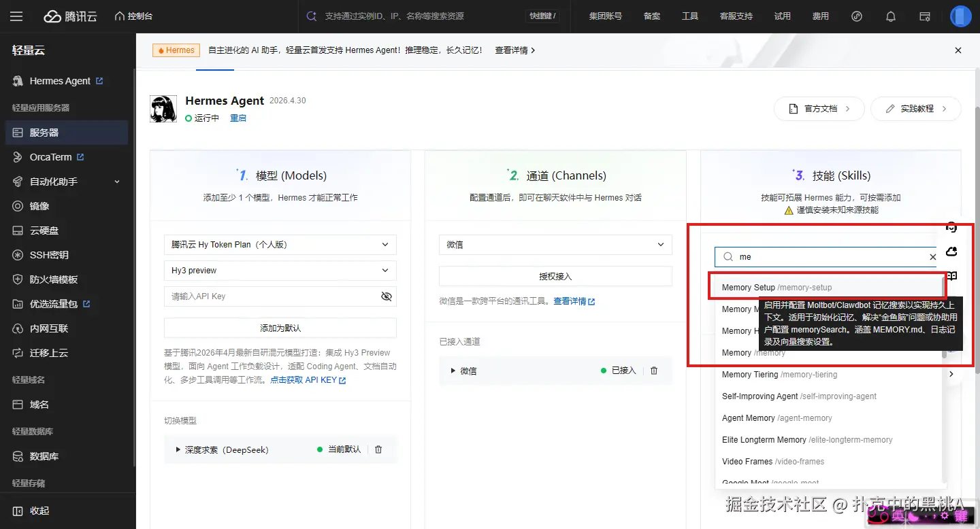The height and width of the screenshot is (529, 980).
Task: Click the Hermes Agent avatar image
Action: (x=163, y=109)
